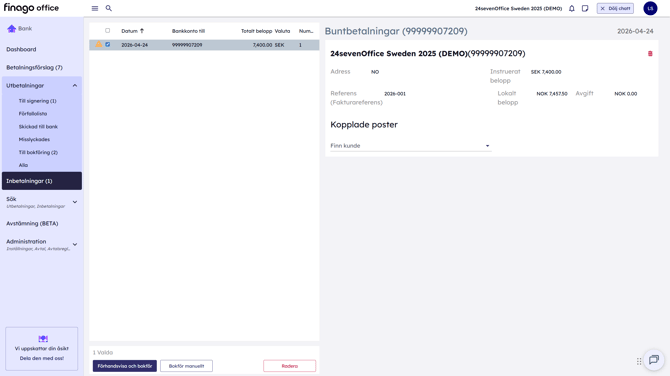Toggle the select-all header checkbox
The width and height of the screenshot is (670, 376).
point(108,31)
